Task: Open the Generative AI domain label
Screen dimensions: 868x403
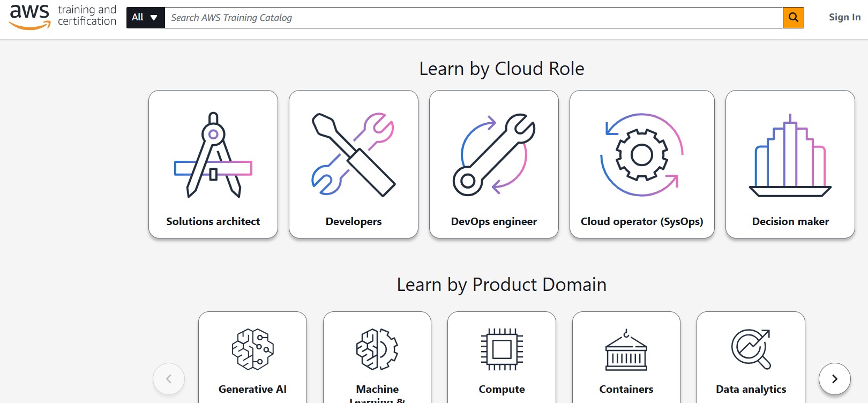Action: (253, 389)
